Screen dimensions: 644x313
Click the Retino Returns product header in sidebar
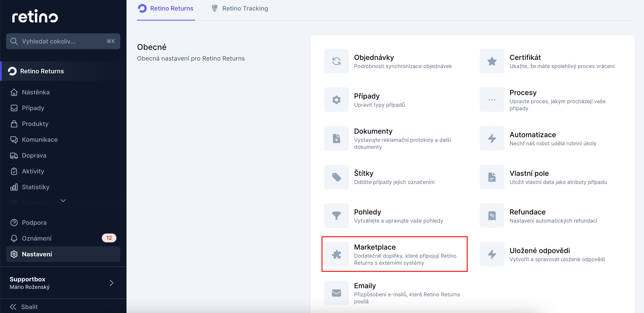(63, 71)
